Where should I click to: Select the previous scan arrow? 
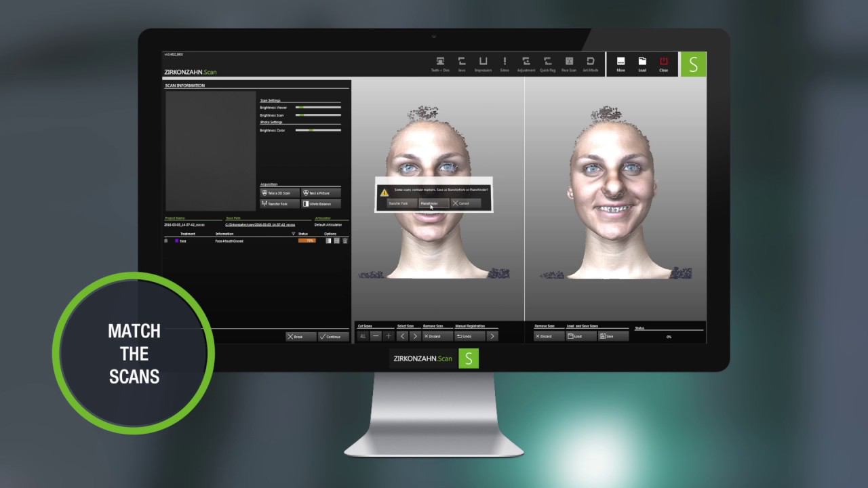(402, 336)
